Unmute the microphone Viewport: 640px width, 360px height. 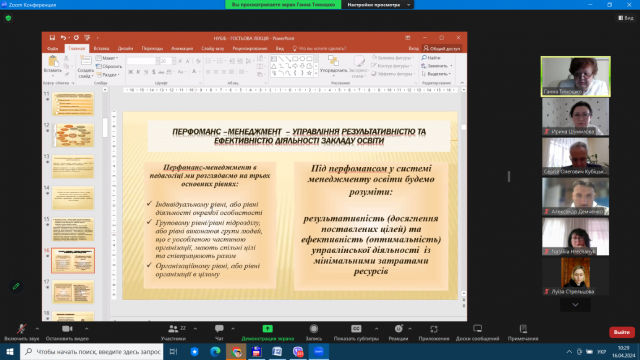click(22, 329)
